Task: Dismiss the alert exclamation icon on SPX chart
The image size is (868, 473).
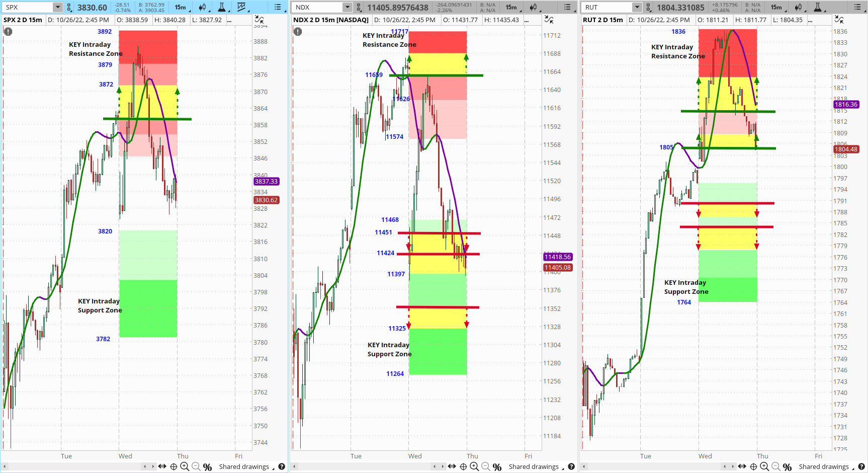Action: tap(8, 31)
